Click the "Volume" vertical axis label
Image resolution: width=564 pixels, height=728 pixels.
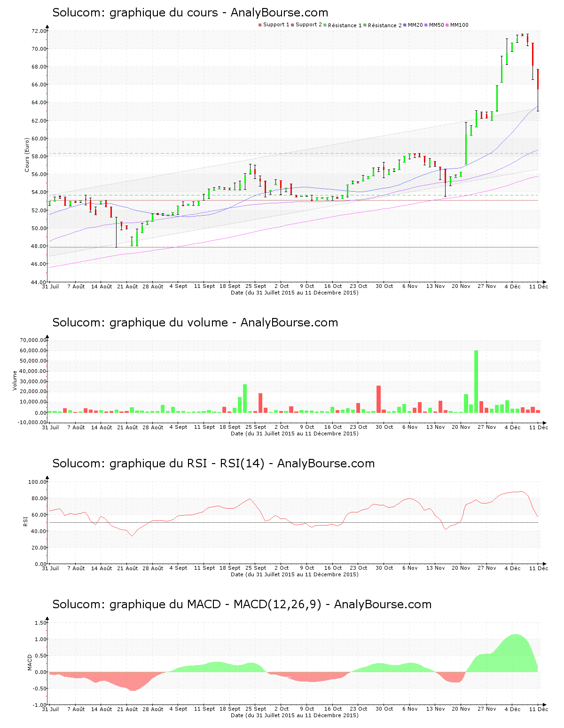(x=15, y=380)
